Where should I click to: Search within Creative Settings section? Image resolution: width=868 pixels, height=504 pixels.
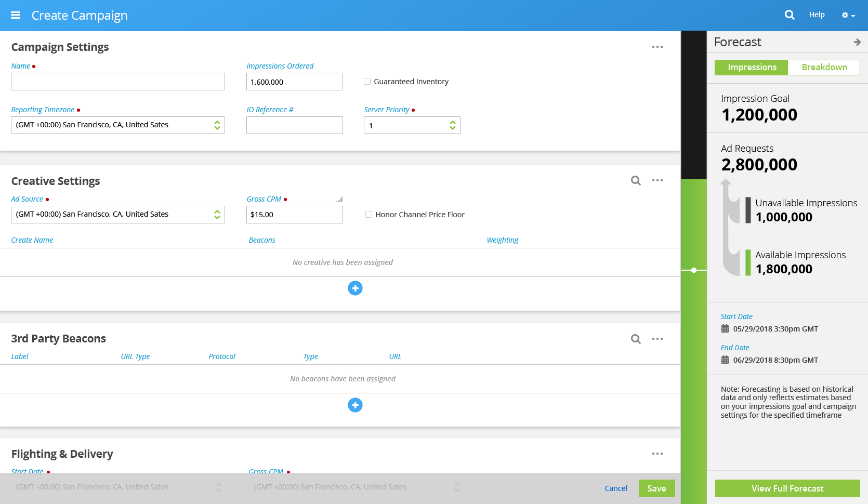(x=636, y=180)
